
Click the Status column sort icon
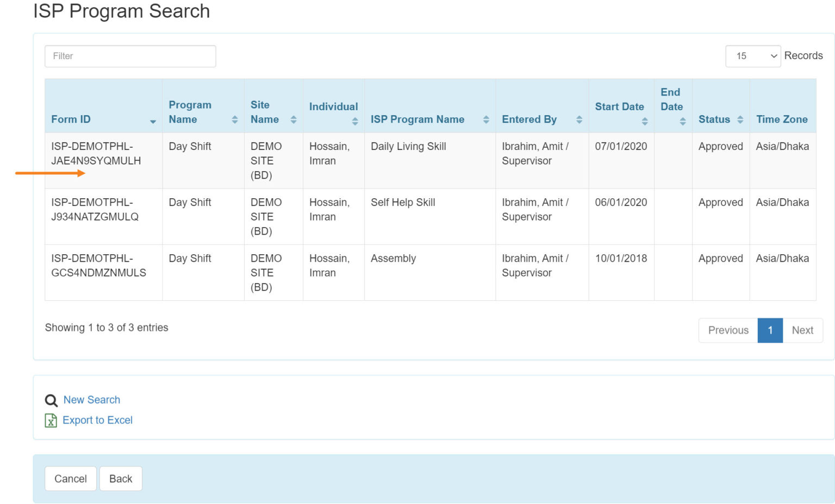tap(741, 119)
